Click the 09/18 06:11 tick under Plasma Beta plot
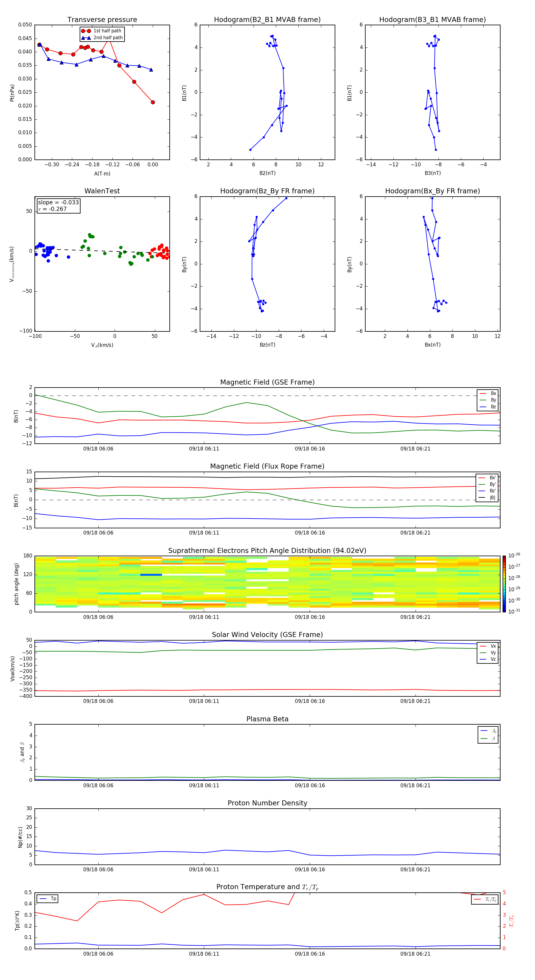Image resolution: width=535 pixels, height=980 pixels. coord(204,785)
